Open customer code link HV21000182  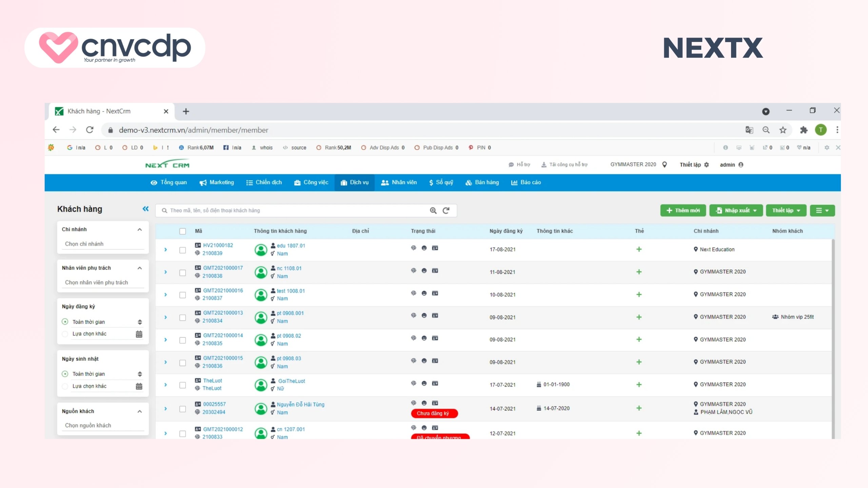(219, 245)
